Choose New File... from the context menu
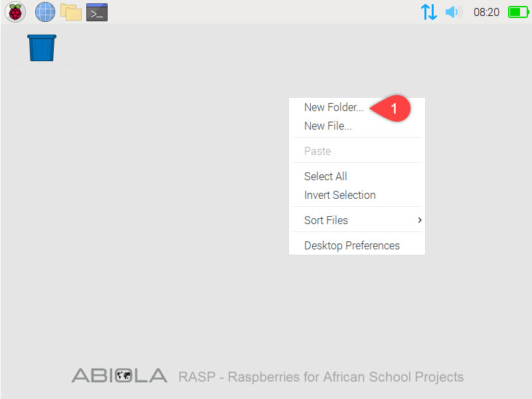 [x=327, y=126]
